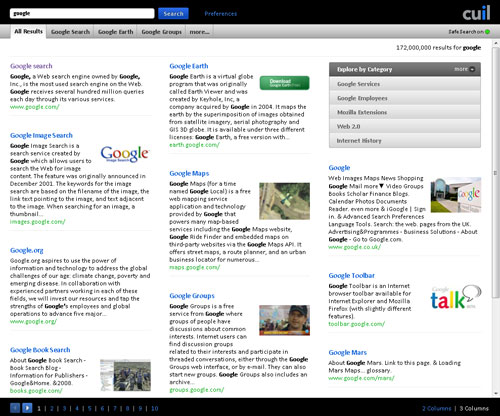
Task: Visit the maps.google.com/ URL link
Action: pyautogui.click(x=194, y=267)
